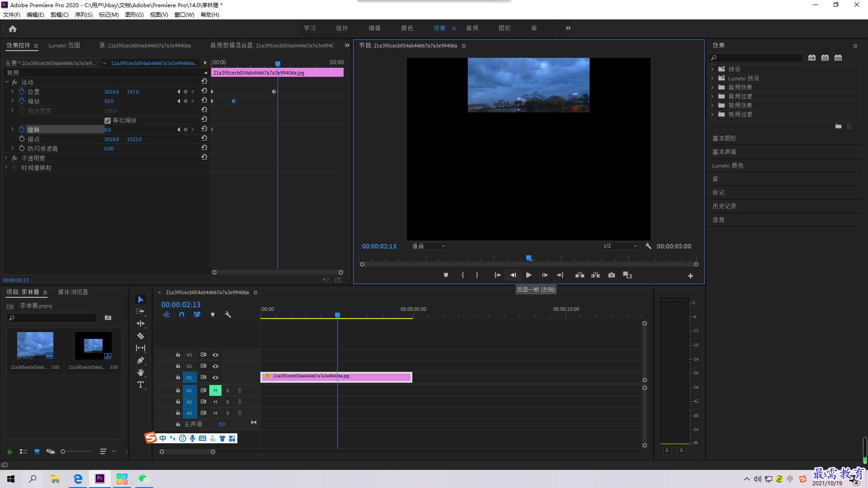The height and width of the screenshot is (488, 868).
Task: Switch to 媒体浏览器 tab
Action: [x=73, y=292]
